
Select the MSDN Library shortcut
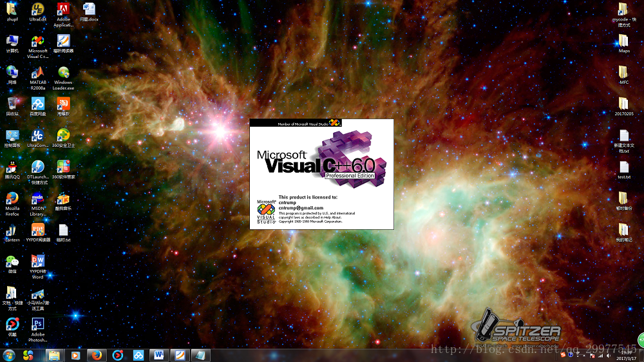[x=38, y=204]
